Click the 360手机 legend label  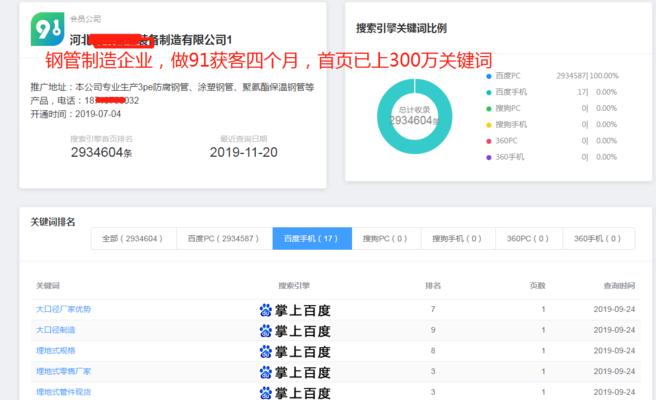[x=510, y=157]
